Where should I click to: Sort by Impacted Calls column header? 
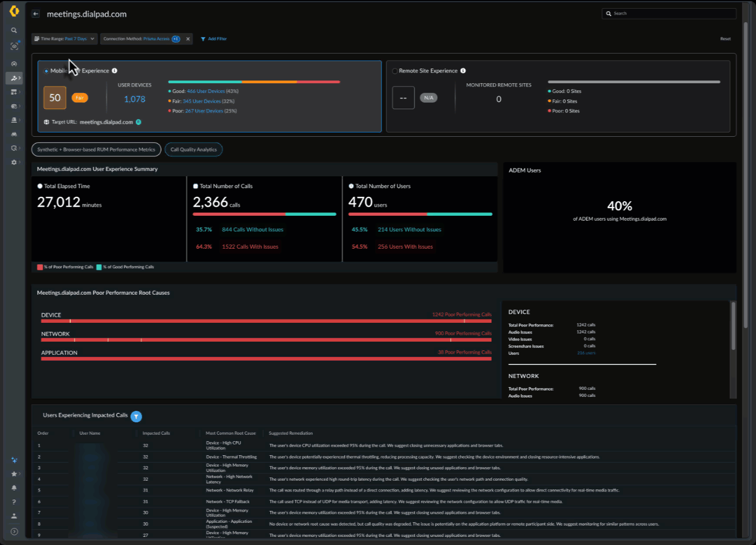(x=156, y=433)
